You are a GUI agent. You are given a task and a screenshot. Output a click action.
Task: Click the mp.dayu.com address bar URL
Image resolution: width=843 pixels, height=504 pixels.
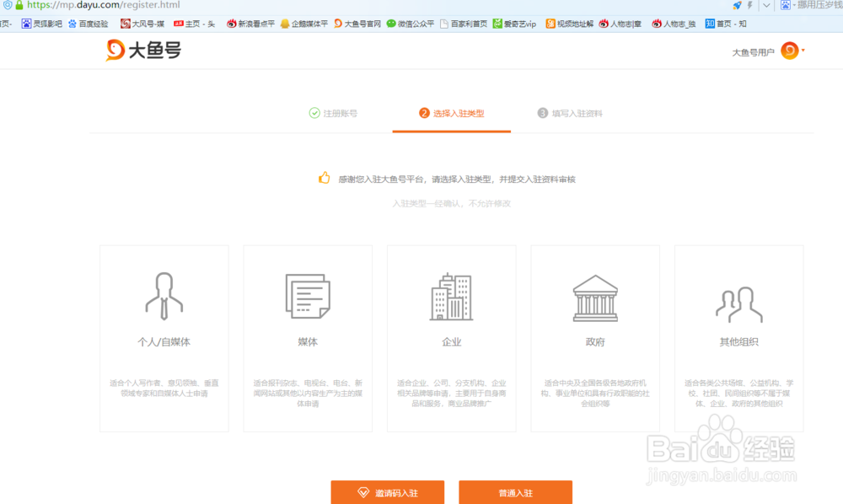pyautogui.click(x=103, y=5)
